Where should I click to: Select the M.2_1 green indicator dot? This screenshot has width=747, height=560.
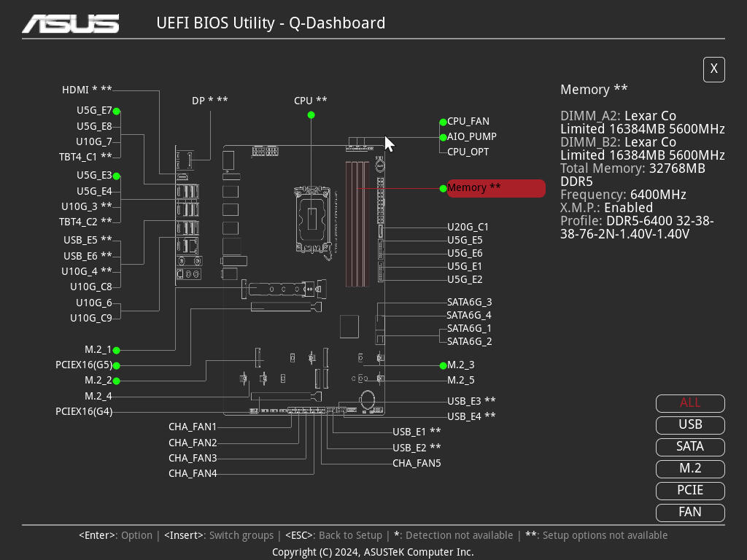coord(116,351)
